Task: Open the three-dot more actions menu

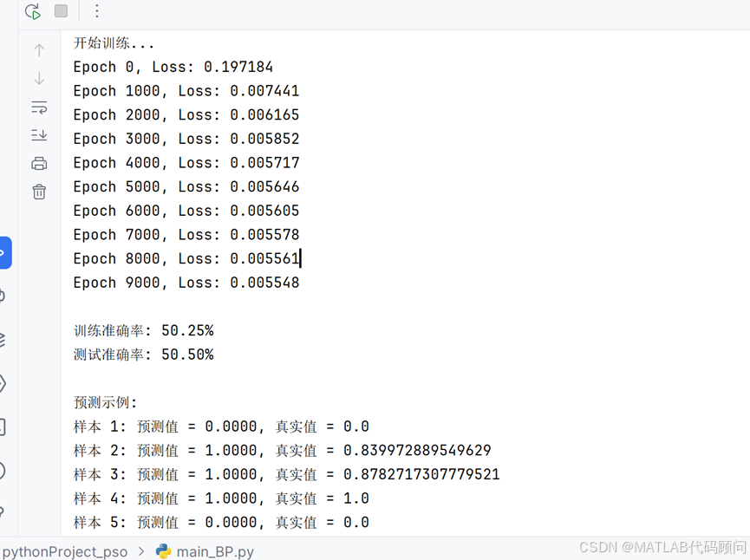Action: (x=96, y=11)
